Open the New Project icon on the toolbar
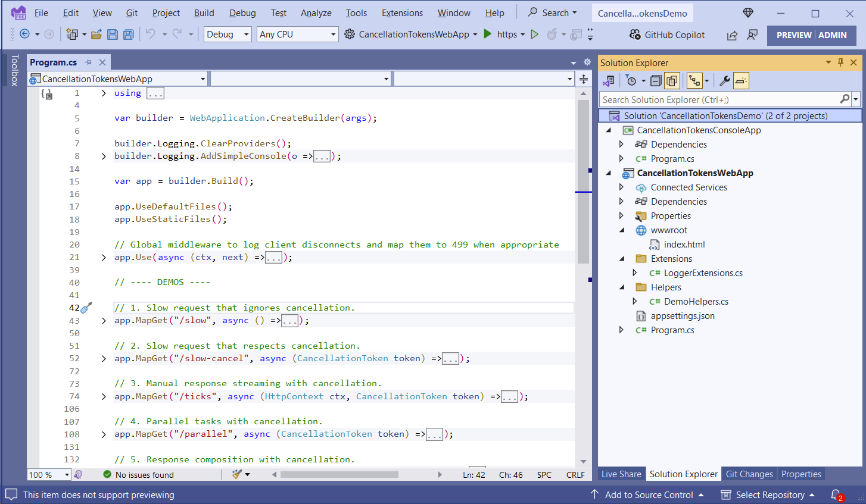Screen dimensions: 866x504 [x=71, y=35]
